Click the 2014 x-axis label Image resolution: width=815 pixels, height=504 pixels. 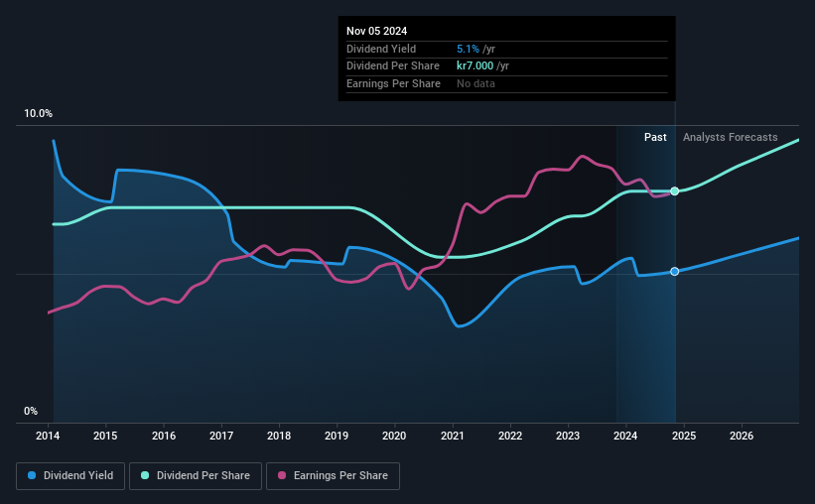point(48,436)
